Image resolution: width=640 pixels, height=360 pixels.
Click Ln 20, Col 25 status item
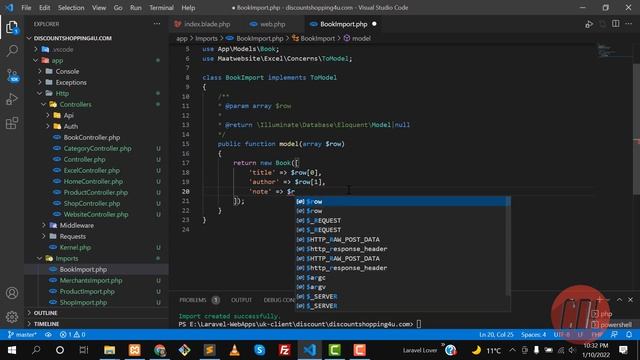496,335
